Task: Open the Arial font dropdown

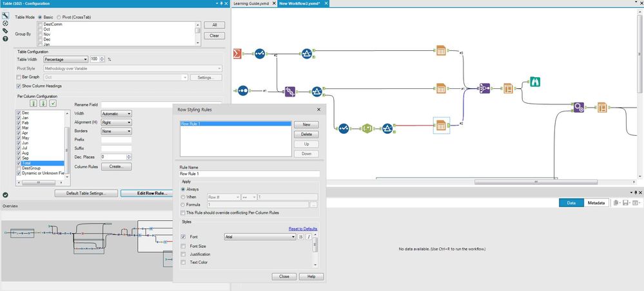Action: tap(260, 237)
